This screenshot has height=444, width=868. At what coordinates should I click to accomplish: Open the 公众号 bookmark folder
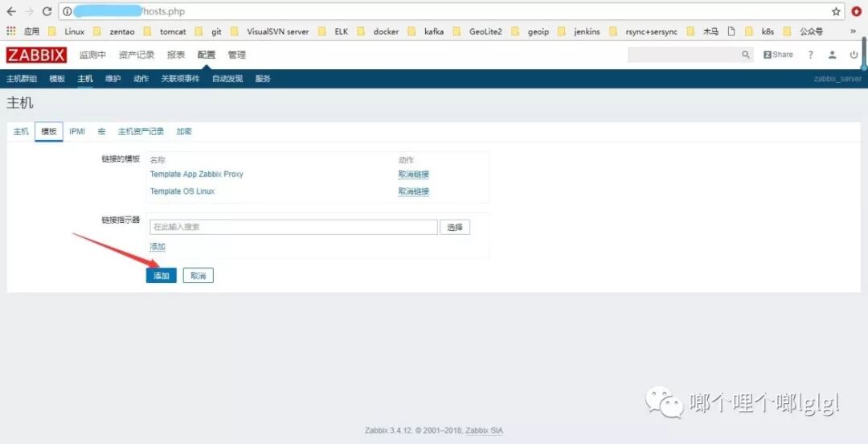tap(803, 31)
